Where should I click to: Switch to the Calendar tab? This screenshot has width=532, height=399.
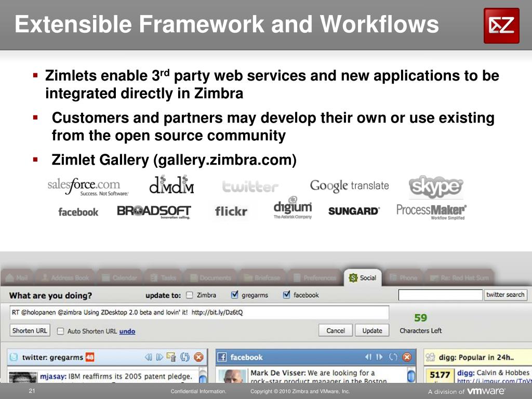[120, 277]
